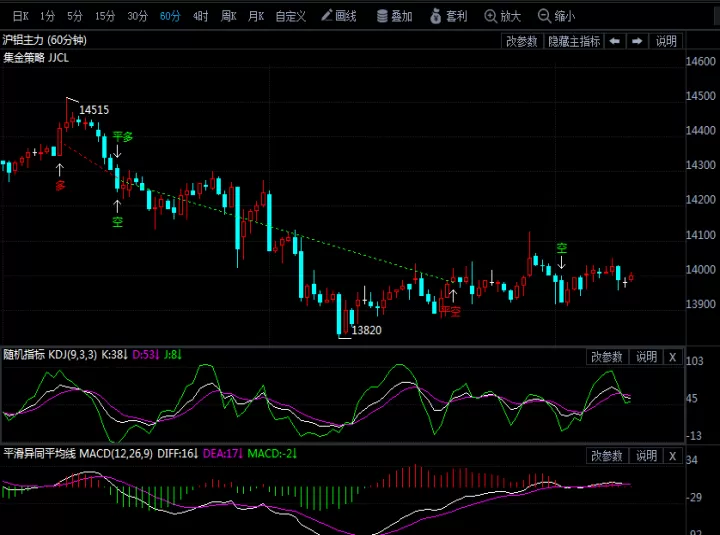This screenshot has width=720, height=535.
Task: Switch to the 日K daily chart period
Action: 21,17
